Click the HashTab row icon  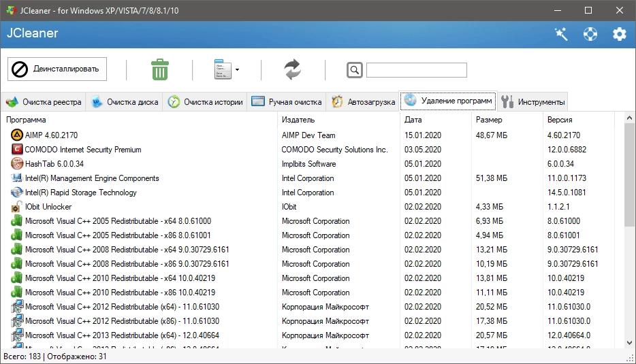click(x=16, y=164)
